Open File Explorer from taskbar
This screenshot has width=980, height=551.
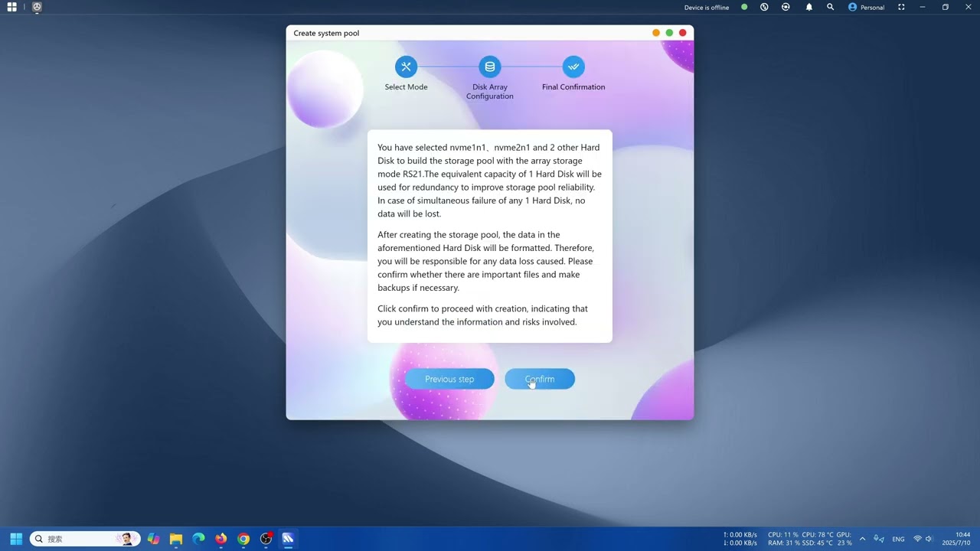coord(176,539)
